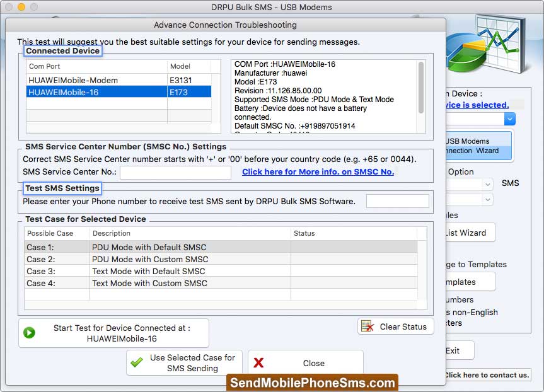Click Default SMSC No. line in device info

pyautogui.click(x=294, y=126)
